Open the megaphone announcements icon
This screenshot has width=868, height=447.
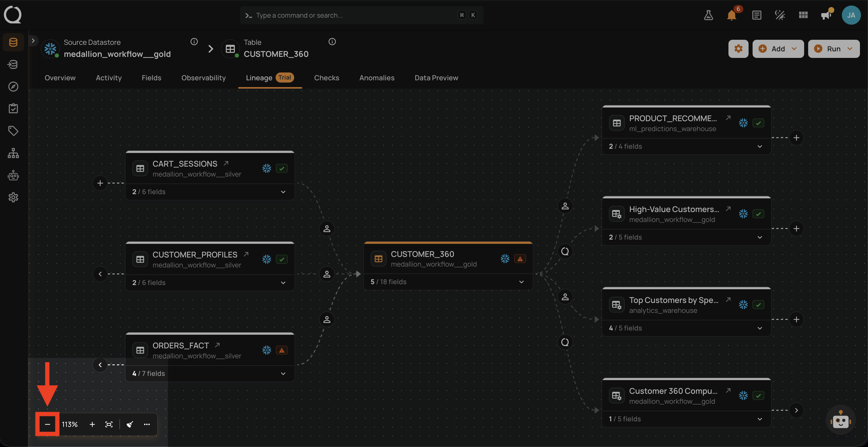pos(827,15)
